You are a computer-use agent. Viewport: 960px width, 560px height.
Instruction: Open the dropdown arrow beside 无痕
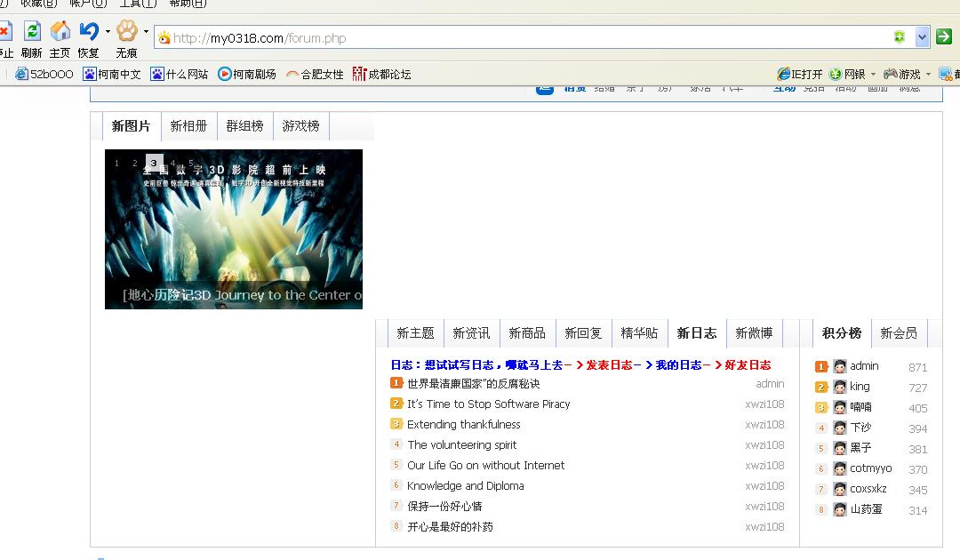[x=146, y=31]
